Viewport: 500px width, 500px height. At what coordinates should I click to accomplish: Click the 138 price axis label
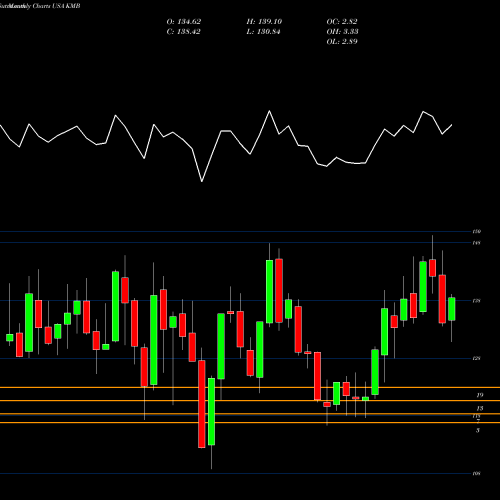pyautogui.click(x=476, y=301)
